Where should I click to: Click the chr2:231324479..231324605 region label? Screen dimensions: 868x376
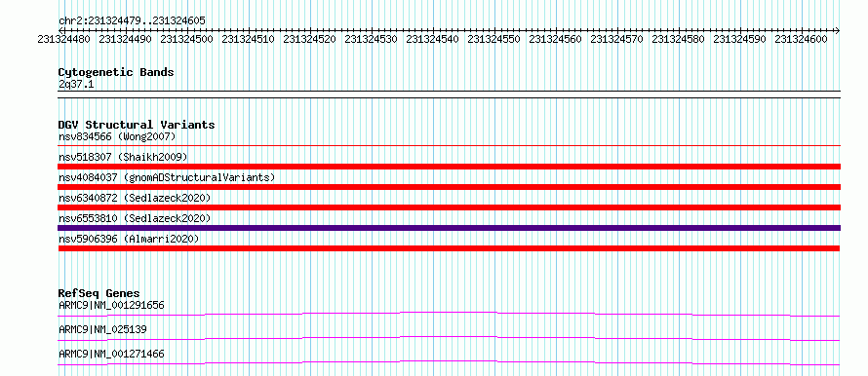(132, 20)
